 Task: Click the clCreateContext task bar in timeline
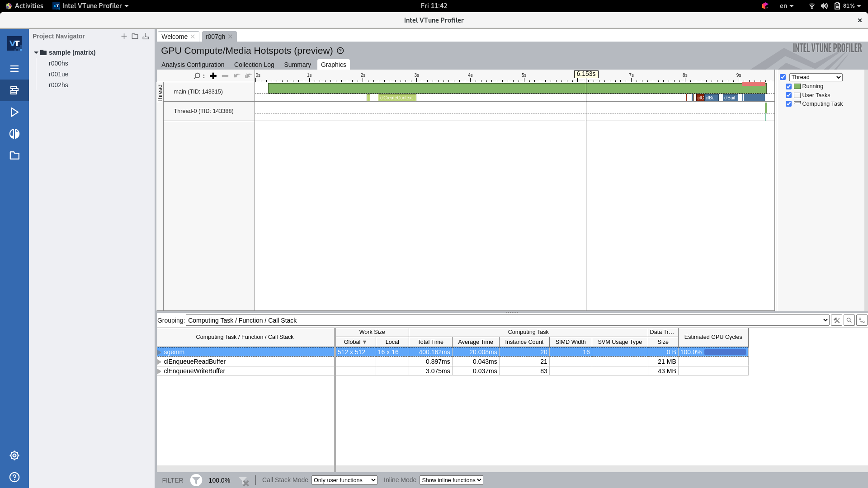click(x=397, y=98)
